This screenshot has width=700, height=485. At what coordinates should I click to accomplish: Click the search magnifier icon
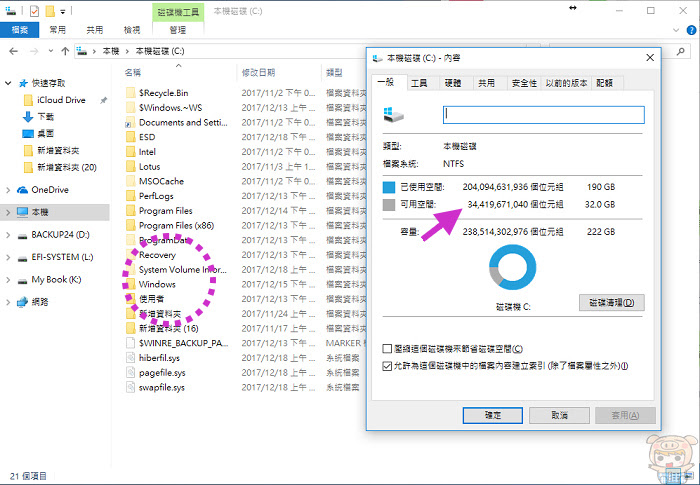click(680, 51)
